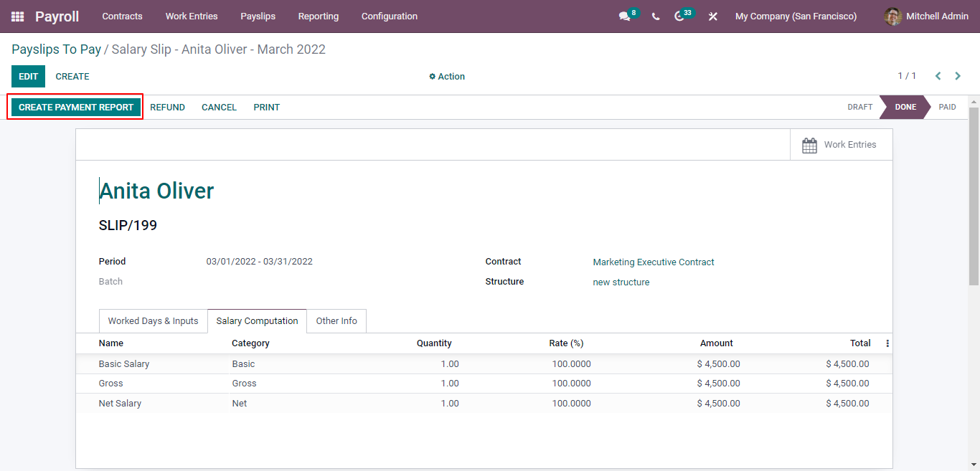The height and width of the screenshot is (471, 980).
Task: Switch to Salary Computation tab
Action: coord(257,321)
